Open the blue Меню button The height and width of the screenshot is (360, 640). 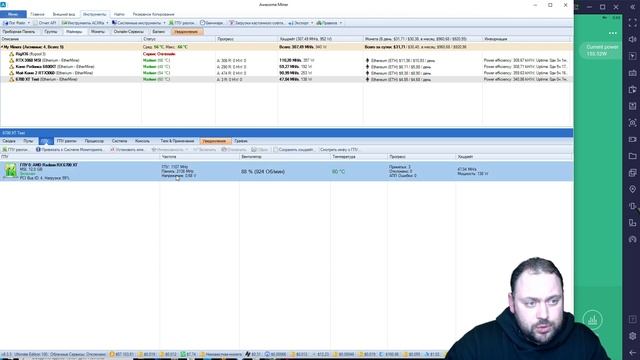pos(13,14)
